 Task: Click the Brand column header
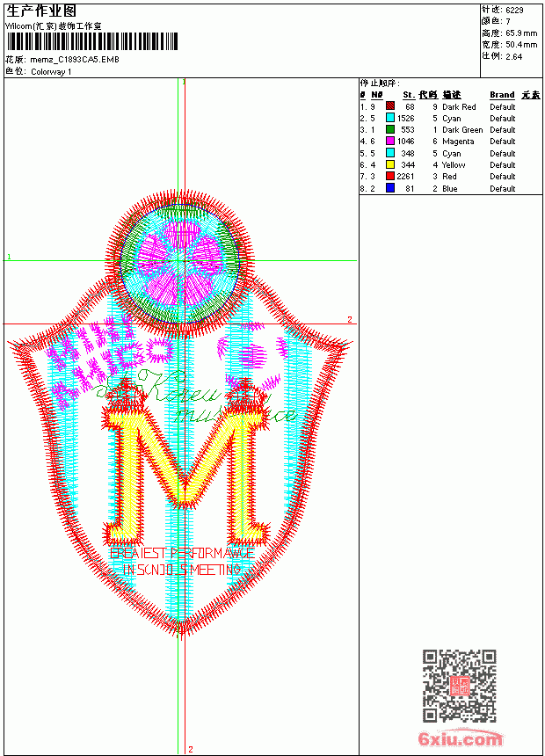(502, 95)
